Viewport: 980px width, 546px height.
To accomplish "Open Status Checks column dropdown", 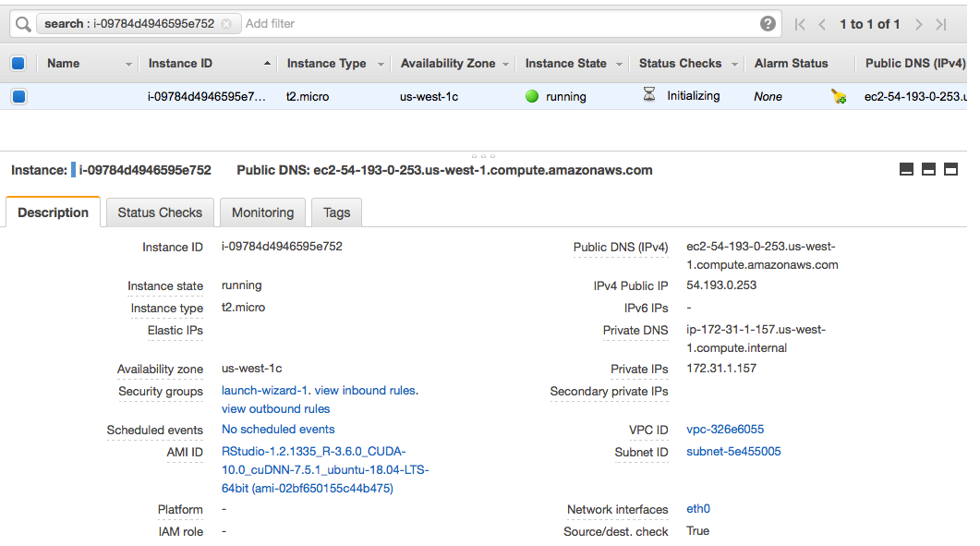I will [734, 65].
